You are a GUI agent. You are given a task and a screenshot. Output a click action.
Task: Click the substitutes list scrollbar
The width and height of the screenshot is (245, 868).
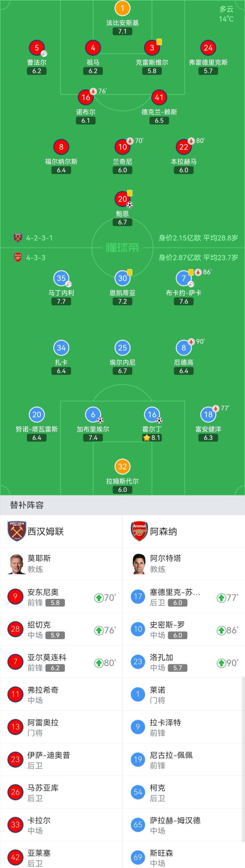[x=243, y=771]
